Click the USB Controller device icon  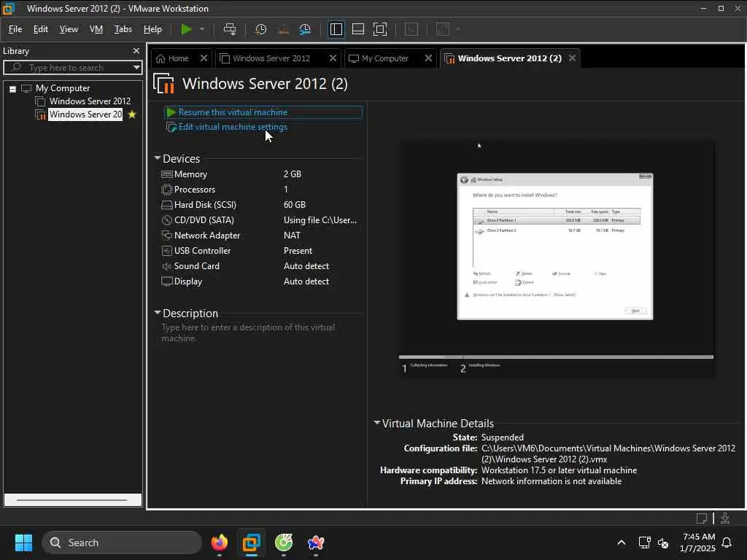(x=167, y=251)
